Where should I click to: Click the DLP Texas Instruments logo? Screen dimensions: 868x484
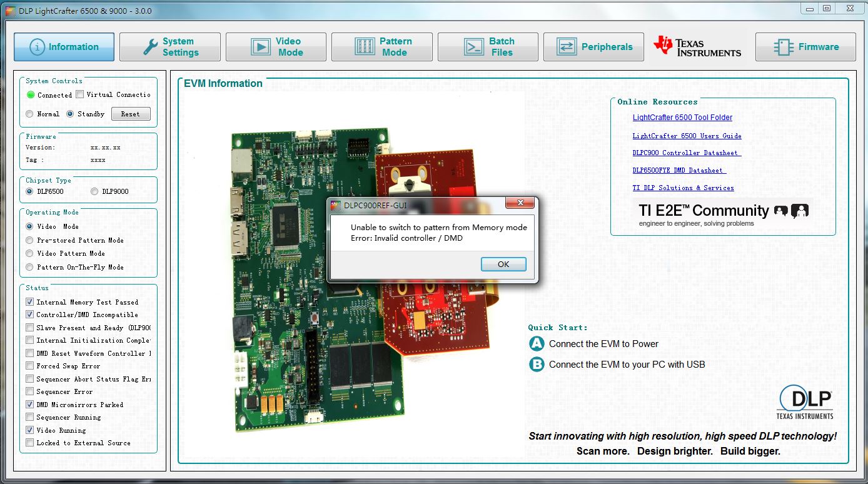805,402
